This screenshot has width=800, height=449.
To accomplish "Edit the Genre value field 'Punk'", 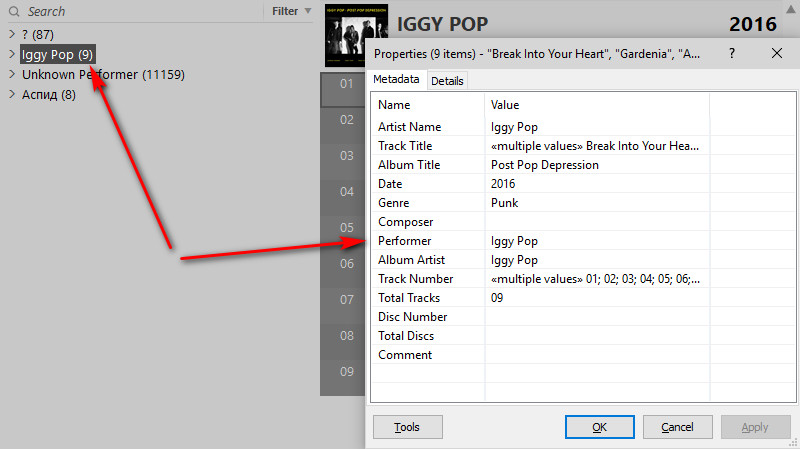I will click(595, 203).
